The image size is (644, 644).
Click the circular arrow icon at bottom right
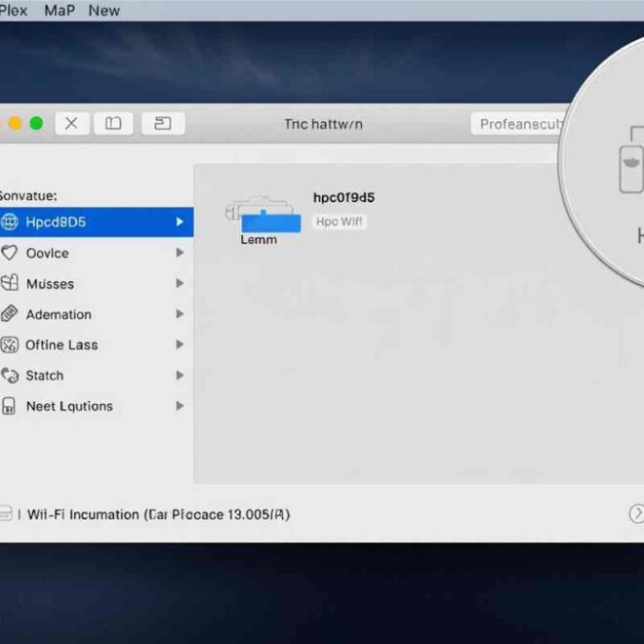636,513
